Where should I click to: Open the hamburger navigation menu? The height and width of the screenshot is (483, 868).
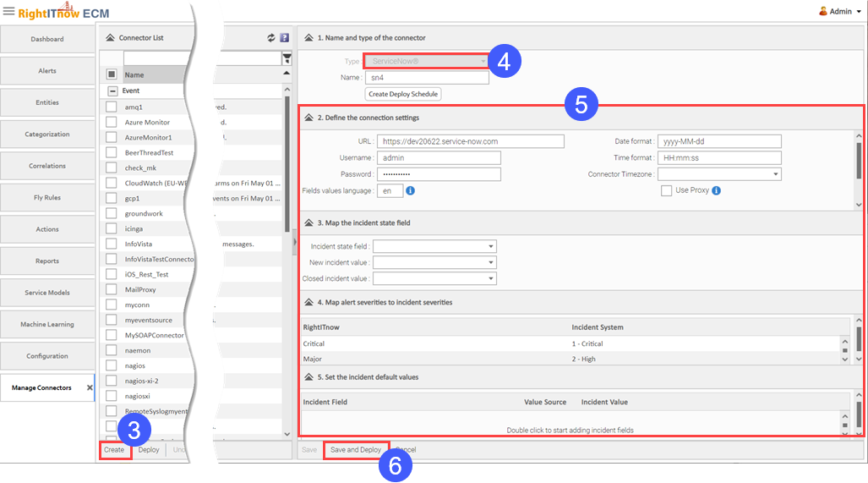point(8,11)
